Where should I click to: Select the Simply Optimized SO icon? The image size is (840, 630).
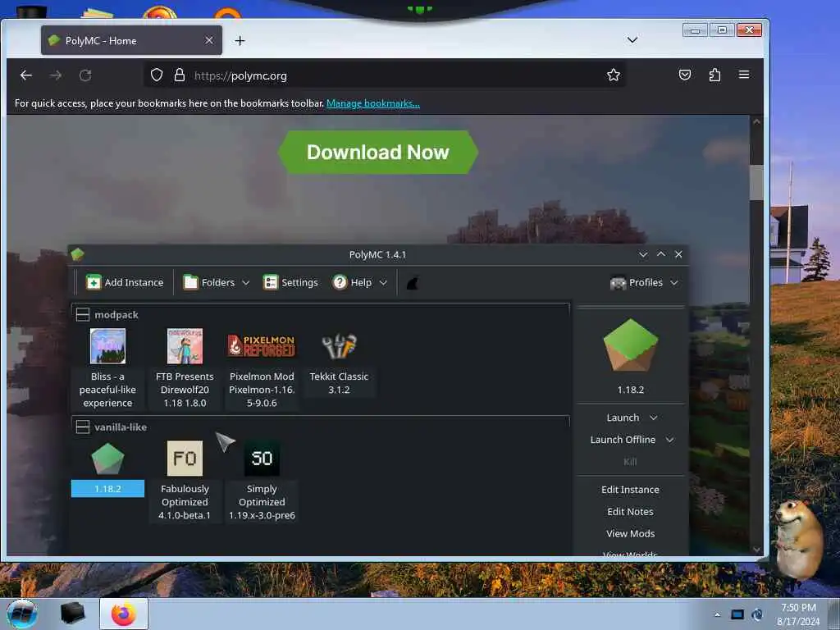click(x=262, y=459)
